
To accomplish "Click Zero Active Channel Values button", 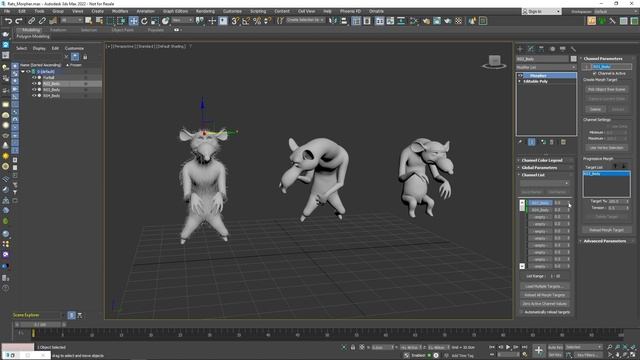I will [x=545, y=304].
